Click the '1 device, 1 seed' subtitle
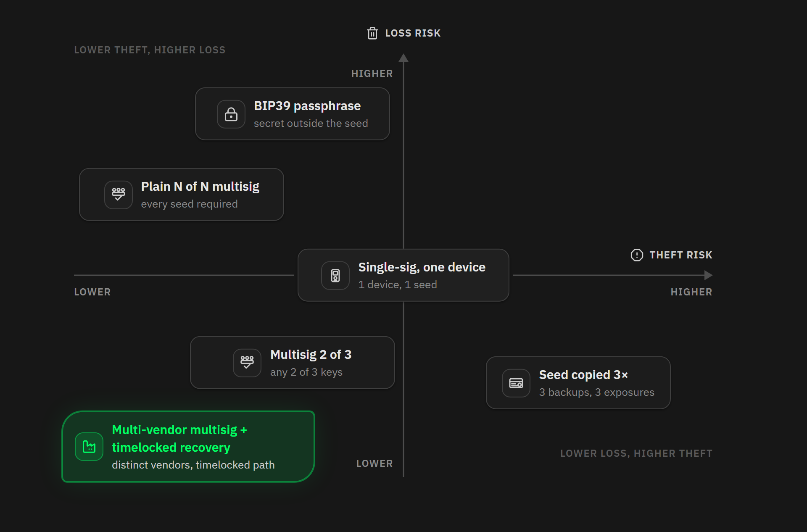 398,285
